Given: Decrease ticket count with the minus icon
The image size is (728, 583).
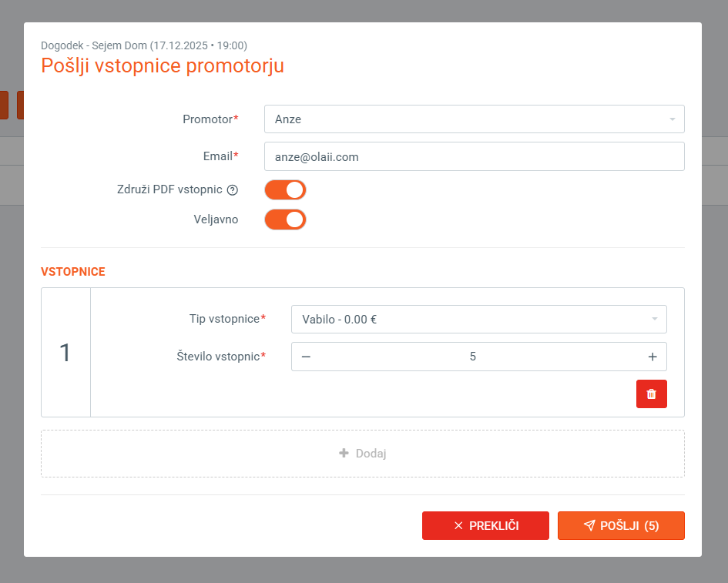Looking at the screenshot, I should pos(306,357).
